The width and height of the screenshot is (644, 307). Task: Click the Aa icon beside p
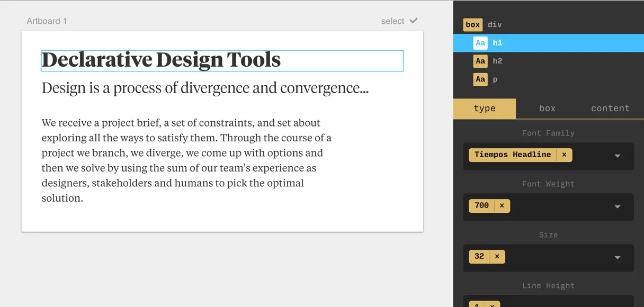[x=480, y=79]
